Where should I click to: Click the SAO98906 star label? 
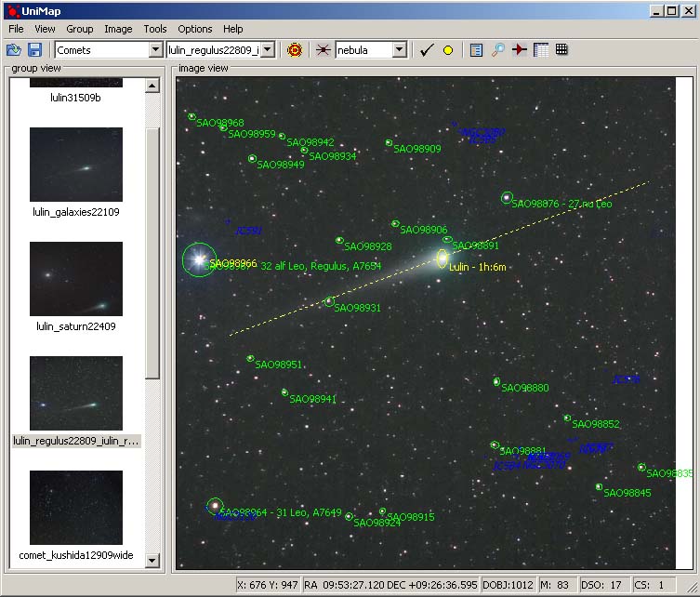(423, 230)
